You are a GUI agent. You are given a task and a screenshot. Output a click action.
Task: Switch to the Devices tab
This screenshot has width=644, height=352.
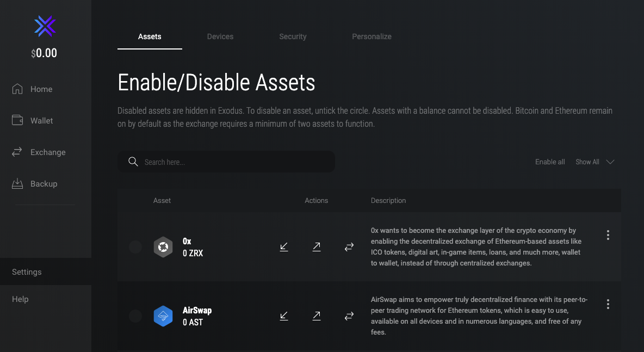220,36
